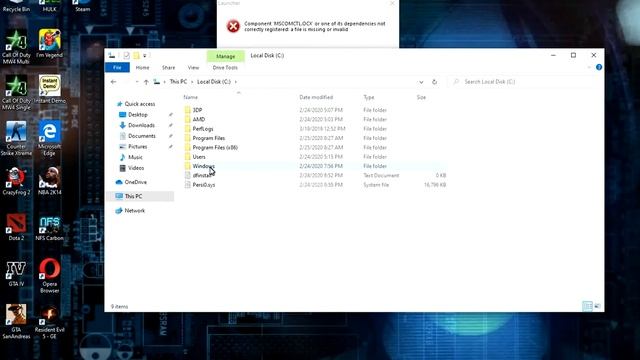Open the File ribbon tab
This screenshot has height=360, width=640.
click(117, 67)
